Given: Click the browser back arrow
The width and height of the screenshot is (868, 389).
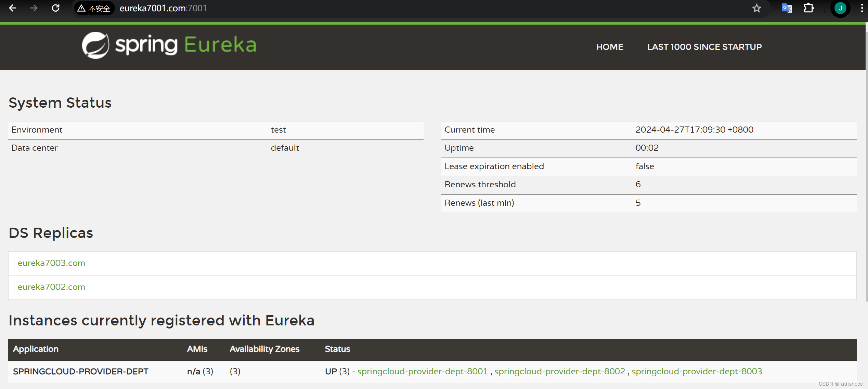Looking at the screenshot, I should (x=13, y=8).
